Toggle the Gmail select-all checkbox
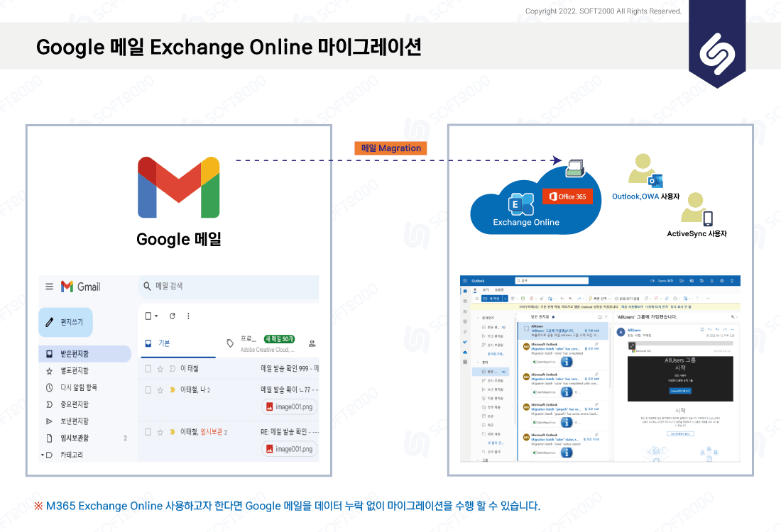781x532 pixels. click(148, 316)
